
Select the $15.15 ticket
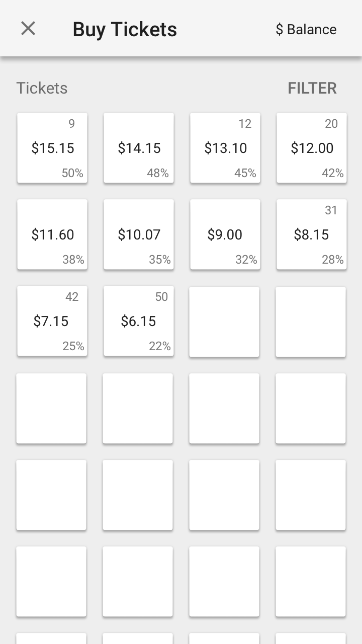[52, 148]
